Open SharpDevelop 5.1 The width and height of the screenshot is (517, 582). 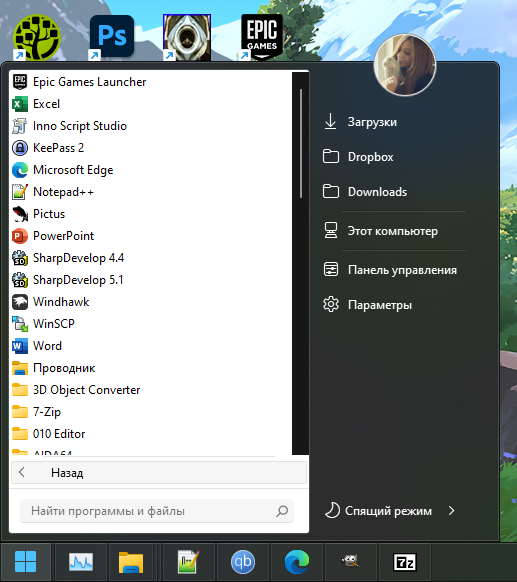tap(150, 280)
